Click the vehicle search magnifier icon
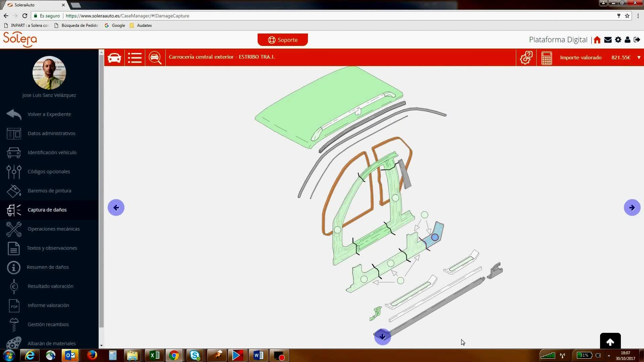Viewport: 644px width, 362px height. pyautogui.click(x=155, y=57)
